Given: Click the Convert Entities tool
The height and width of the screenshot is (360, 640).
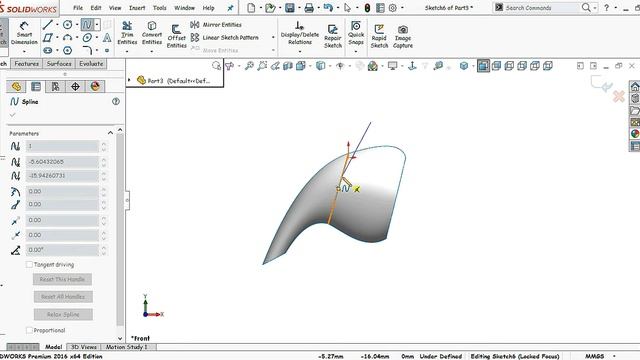Looking at the screenshot, I should (x=152, y=33).
